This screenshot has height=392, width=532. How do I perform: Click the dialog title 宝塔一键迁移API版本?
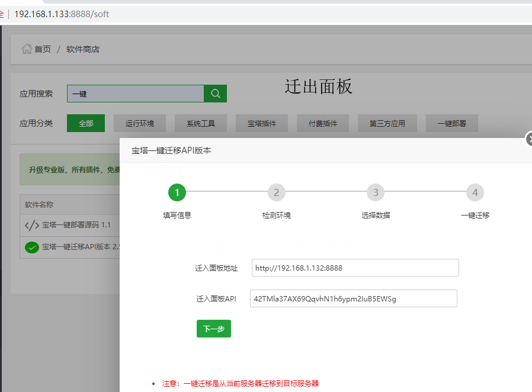coord(171,150)
